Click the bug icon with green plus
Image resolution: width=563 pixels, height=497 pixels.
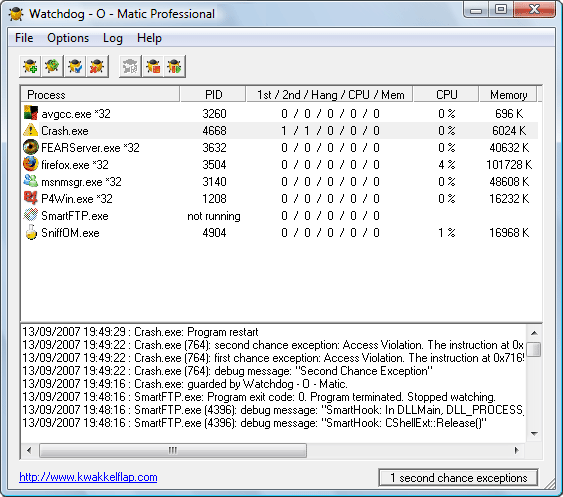(30, 66)
